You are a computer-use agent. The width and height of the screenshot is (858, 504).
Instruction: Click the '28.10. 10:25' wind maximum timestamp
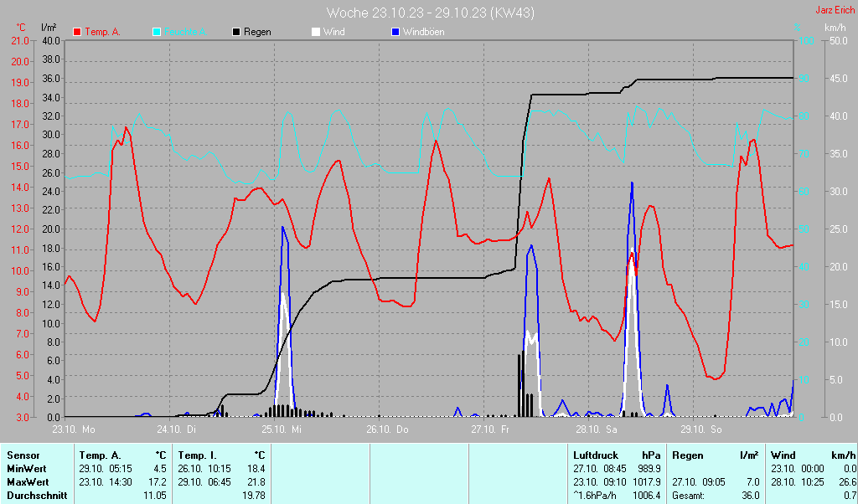click(798, 483)
